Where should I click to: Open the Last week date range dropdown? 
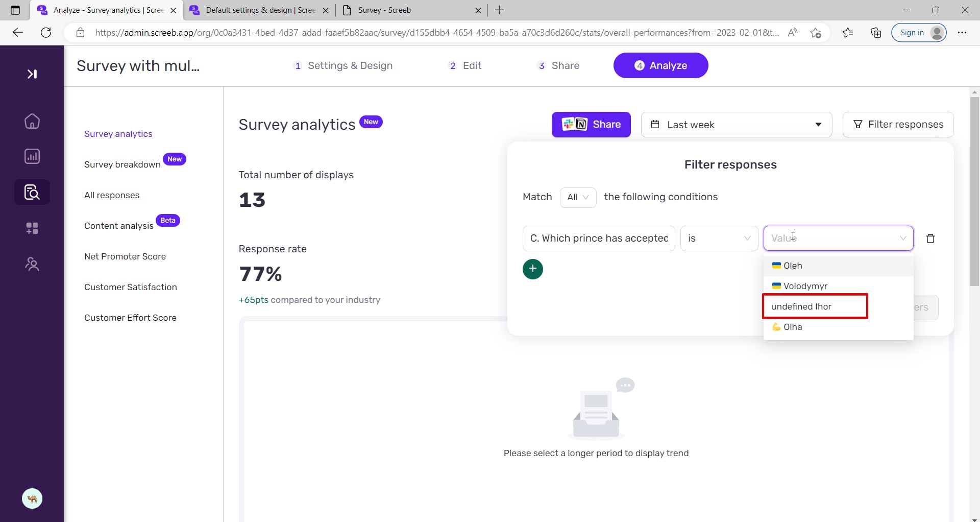[737, 125]
